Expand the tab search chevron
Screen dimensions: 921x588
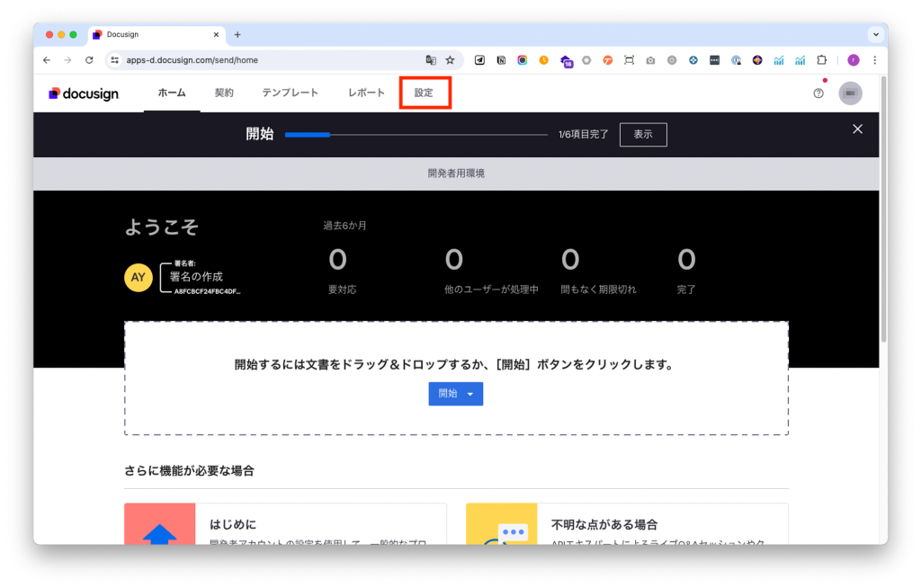(x=875, y=34)
